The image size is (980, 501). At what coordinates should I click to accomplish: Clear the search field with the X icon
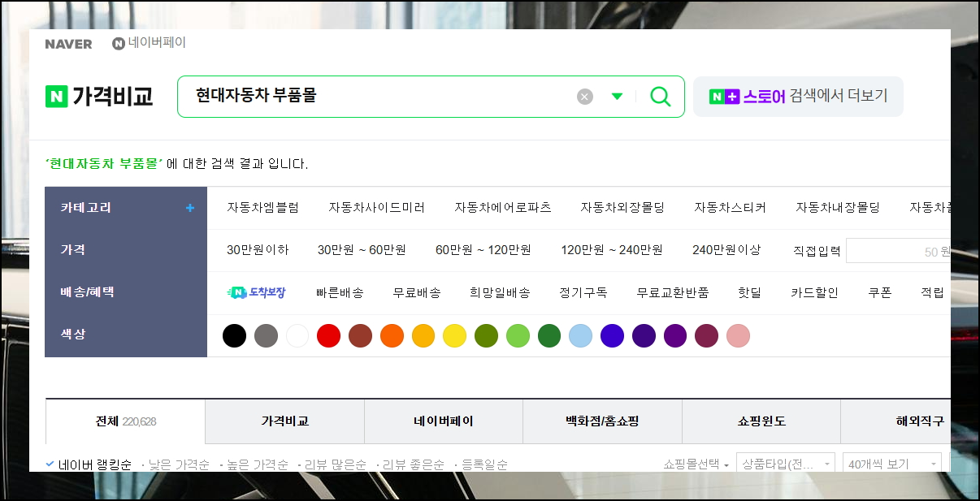tap(585, 97)
